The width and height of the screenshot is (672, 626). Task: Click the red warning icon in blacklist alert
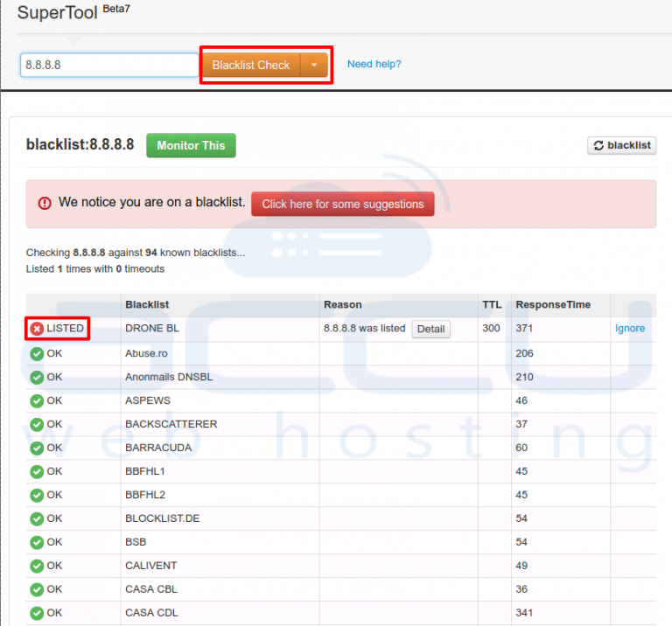click(x=45, y=203)
